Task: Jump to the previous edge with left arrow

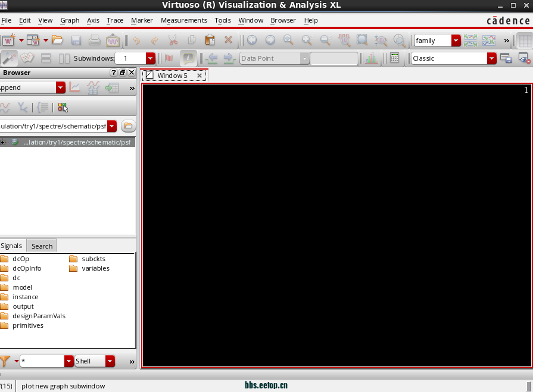Action: pyautogui.click(x=212, y=58)
